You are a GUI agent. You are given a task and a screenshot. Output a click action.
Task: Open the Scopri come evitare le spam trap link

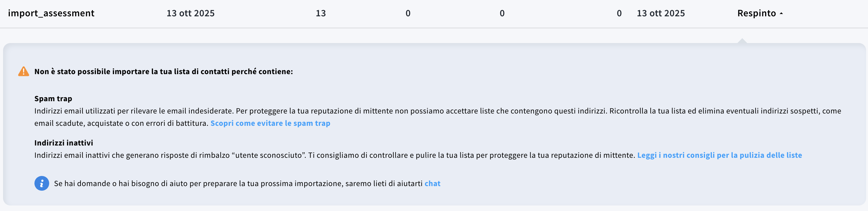click(x=270, y=123)
